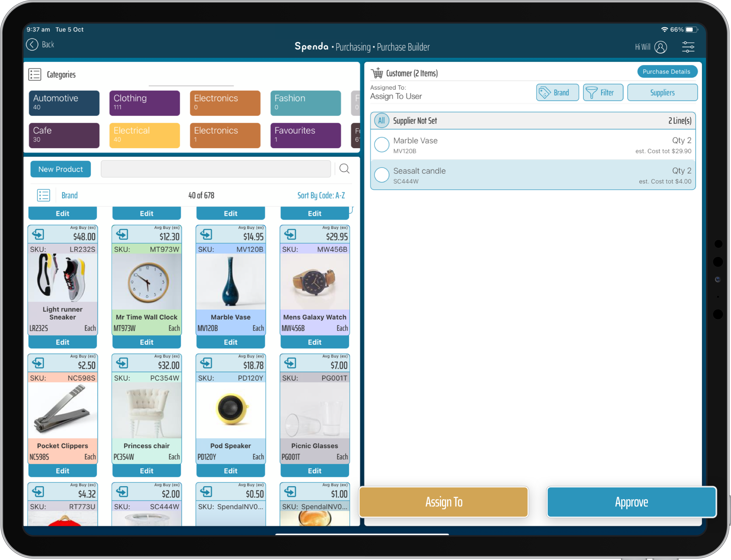Open the Princess chair product image

[x=147, y=410]
